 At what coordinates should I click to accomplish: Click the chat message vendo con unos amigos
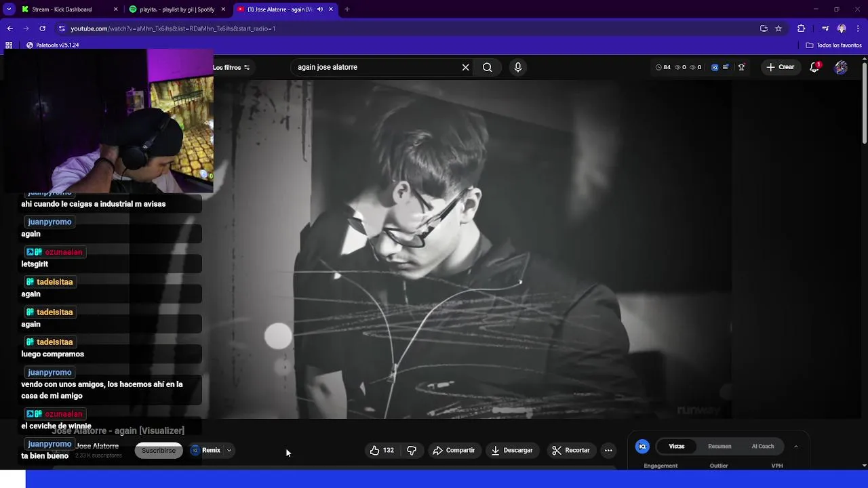pyautogui.click(x=102, y=390)
